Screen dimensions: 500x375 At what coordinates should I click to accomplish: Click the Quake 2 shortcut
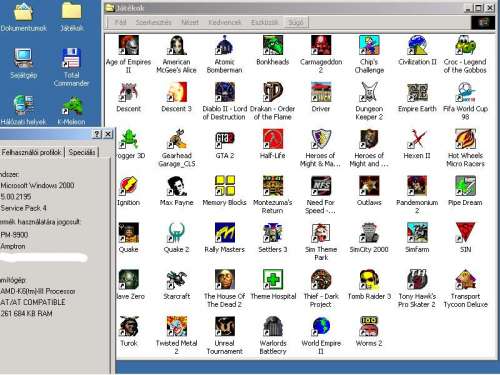[x=177, y=233]
